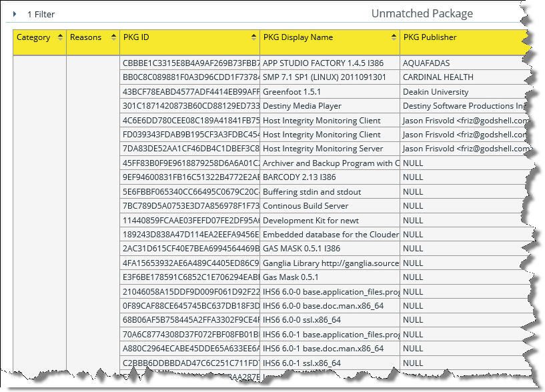Viewport: 545px width, 392px height.
Task: Select PKG ID starting BB0C8C089881F0A3D96
Action: (x=189, y=77)
